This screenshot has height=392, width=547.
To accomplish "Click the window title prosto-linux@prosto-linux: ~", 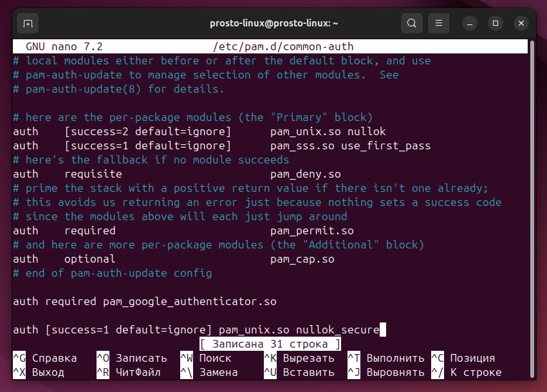I will (274, 23).
